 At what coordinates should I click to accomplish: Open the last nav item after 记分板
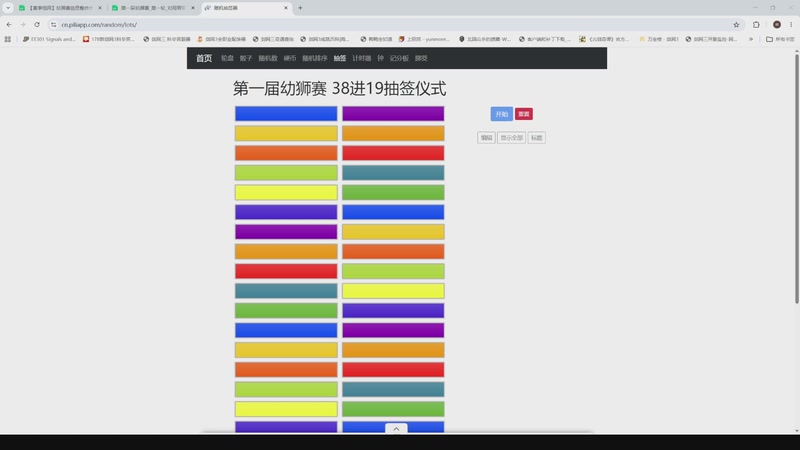tap(421, 58)
